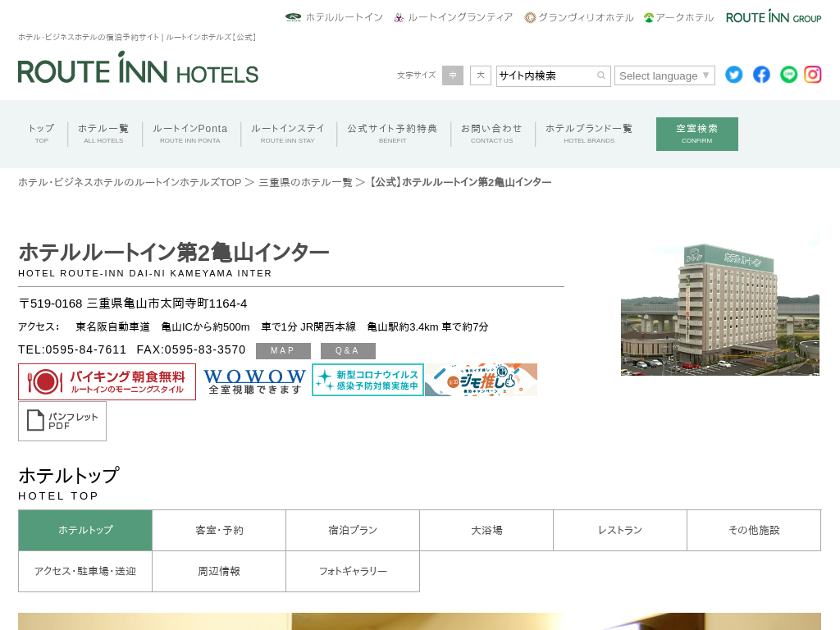Screen dimensions: 840x630
Task: Select the フォトギャラリー tab
Action: tap(353, 571)
